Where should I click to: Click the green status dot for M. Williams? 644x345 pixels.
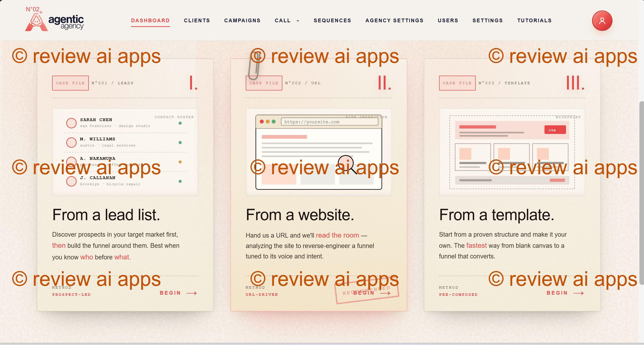(x=180, y=142)
